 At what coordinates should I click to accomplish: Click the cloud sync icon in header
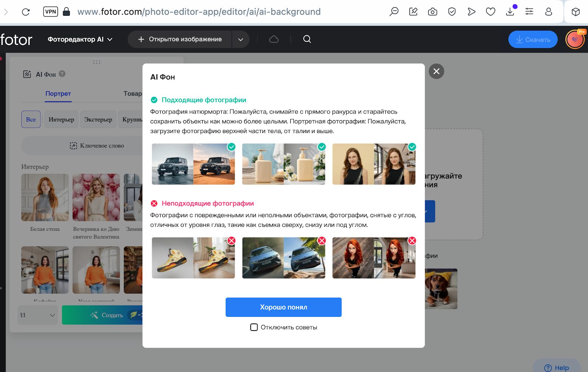(274, 39)
